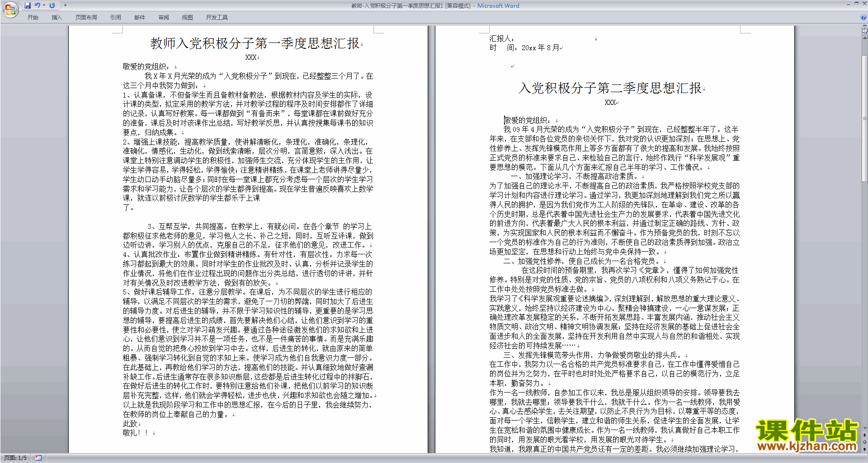Click the text 敬爱的党组织 on page one

tap(146, 66)
